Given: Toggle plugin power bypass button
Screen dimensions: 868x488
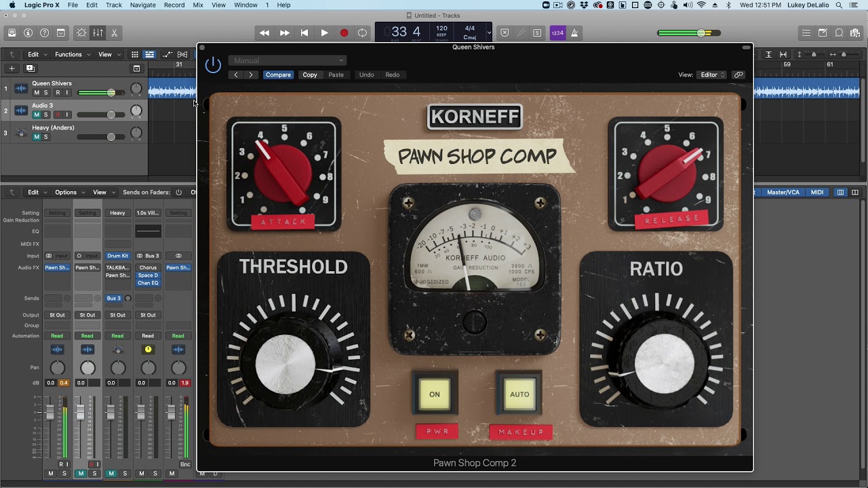Looking at the screenshot, I should point(213,65).
